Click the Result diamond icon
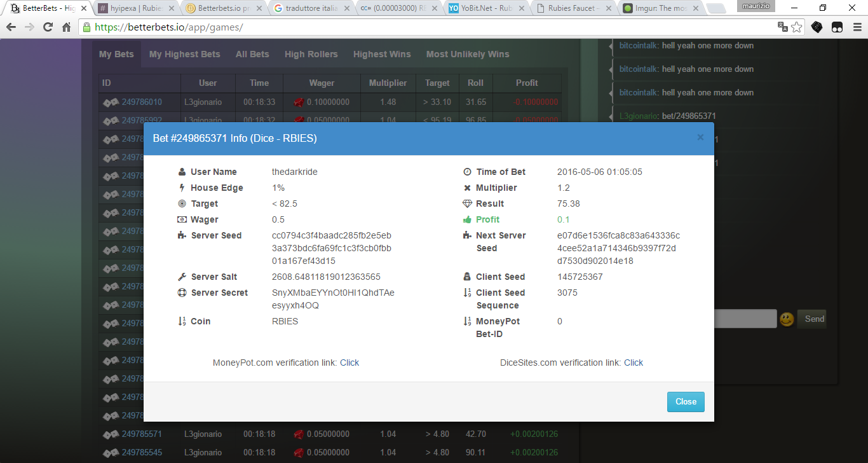Screen dimensions: 868x463 click(x=468, y=204)
